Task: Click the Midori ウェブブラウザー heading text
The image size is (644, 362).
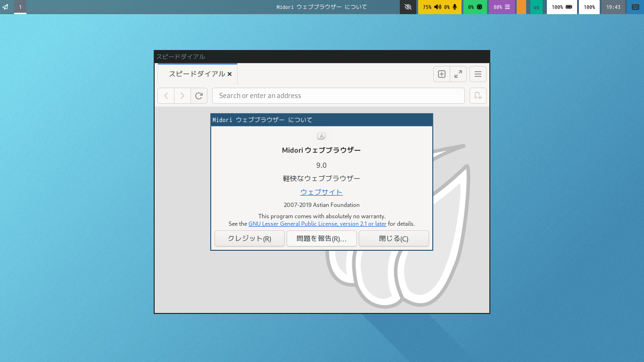Action: tap(322, 150)
